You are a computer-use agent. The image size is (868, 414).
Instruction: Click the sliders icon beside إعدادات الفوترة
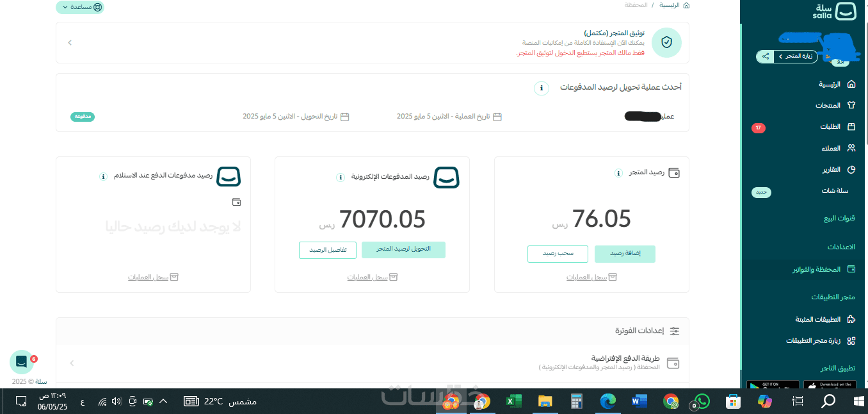pos(675,331)
